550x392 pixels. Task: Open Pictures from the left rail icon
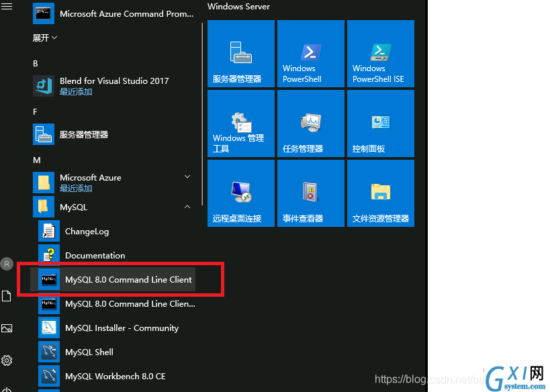(7, 328)
